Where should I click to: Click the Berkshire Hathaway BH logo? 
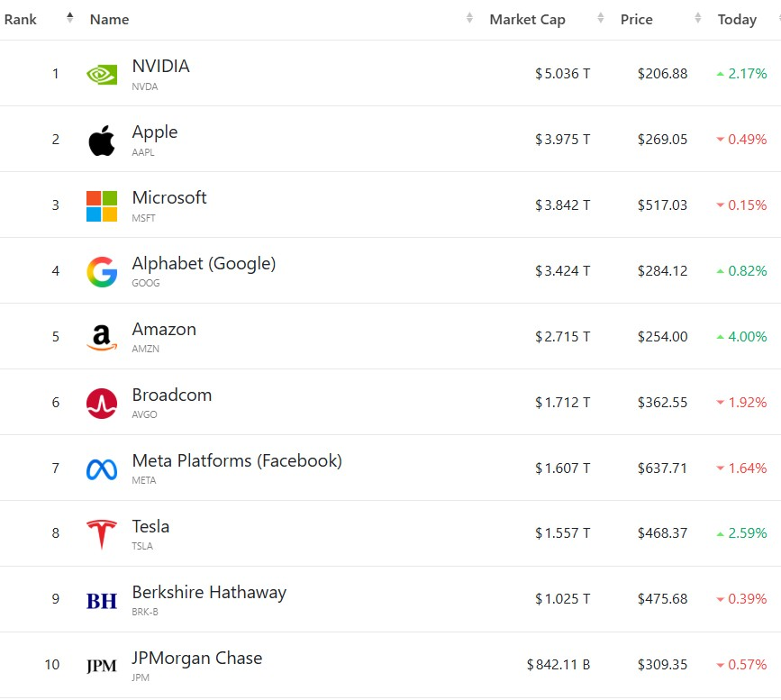[102, 601]
